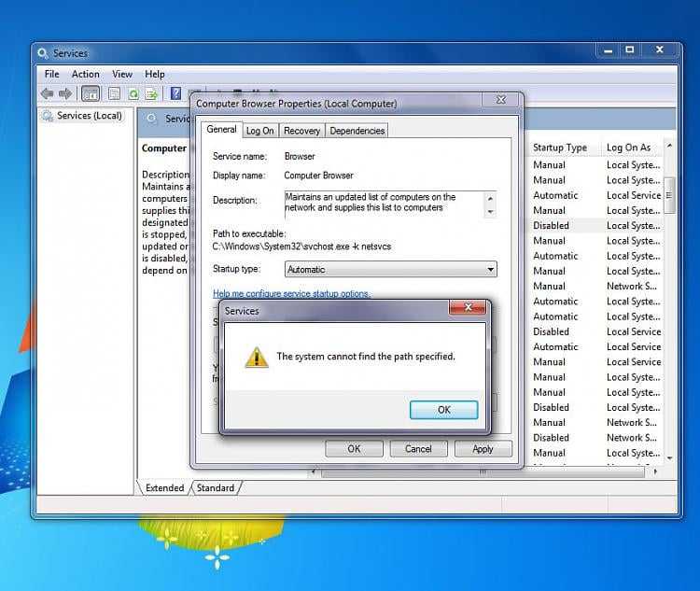This screenshot has width=700, height=591.
Task: Open the Properties toolbar icon
Action: (x=114, y=93)
